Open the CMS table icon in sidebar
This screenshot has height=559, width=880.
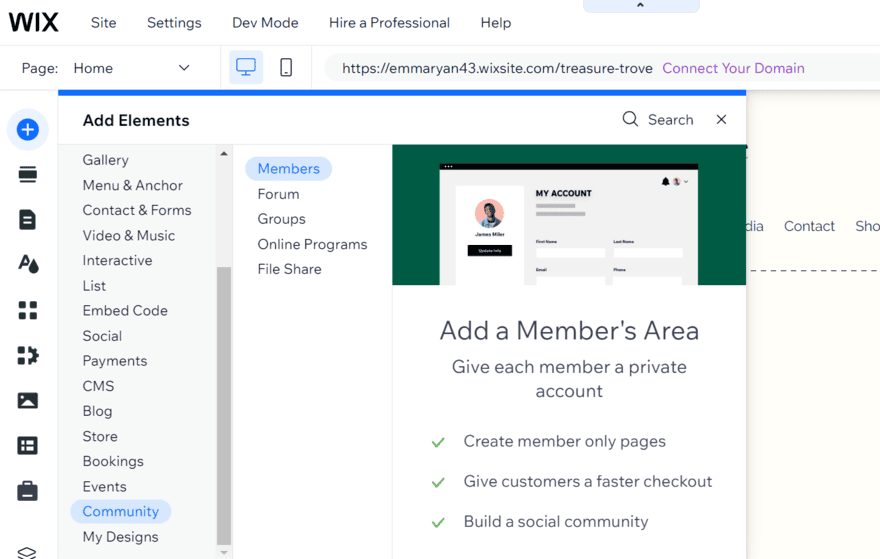pos(28,445)
